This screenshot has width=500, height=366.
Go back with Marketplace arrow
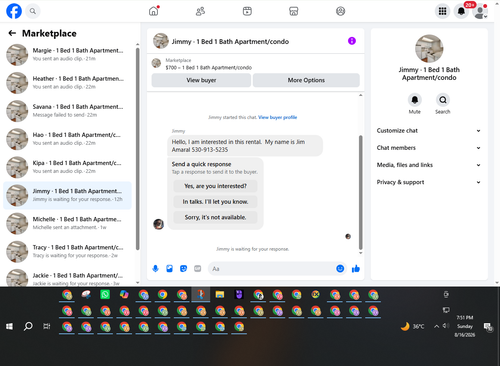(x=12, y=33)
